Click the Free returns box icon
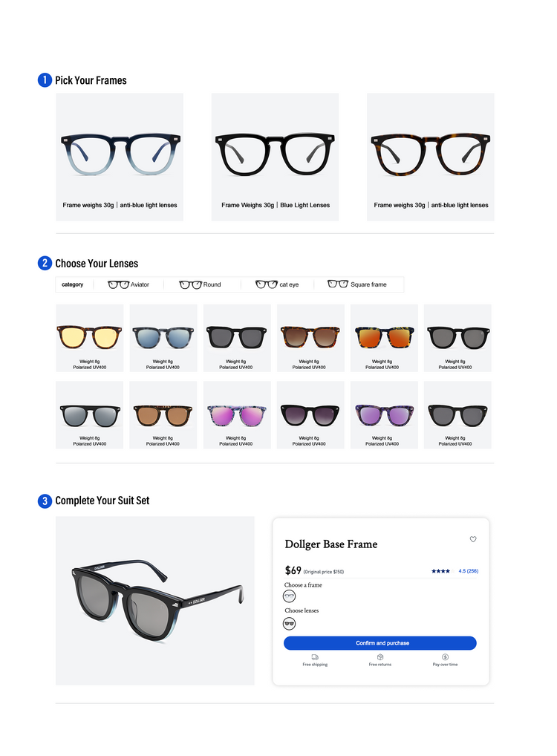 pos(380,656)
